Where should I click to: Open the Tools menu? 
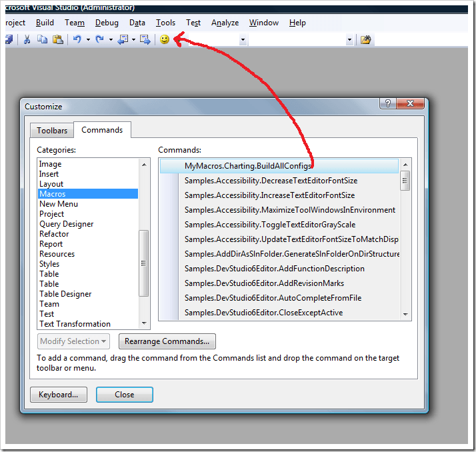166,23
